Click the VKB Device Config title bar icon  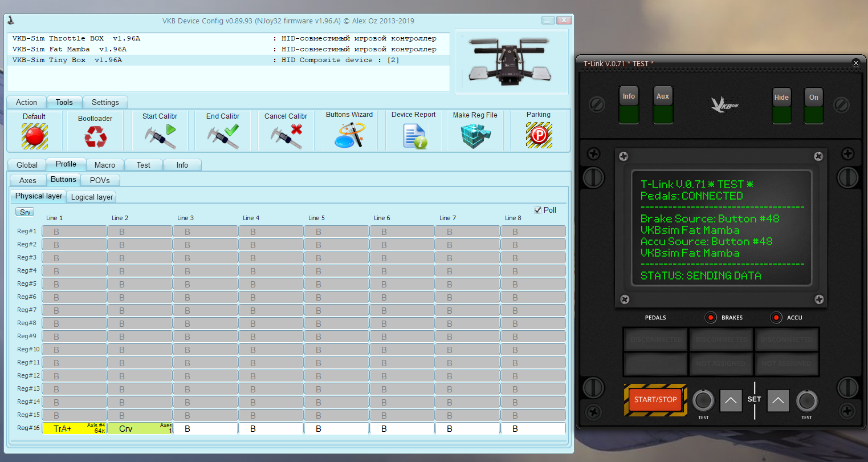pyautogui.click(x=11, y=21)
